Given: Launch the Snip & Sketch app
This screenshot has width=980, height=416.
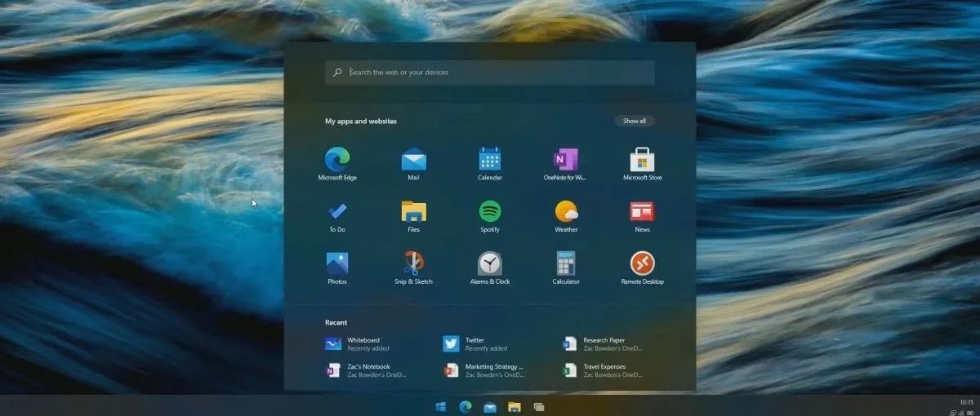Looking at the screenshot, I should pos(413,268).
